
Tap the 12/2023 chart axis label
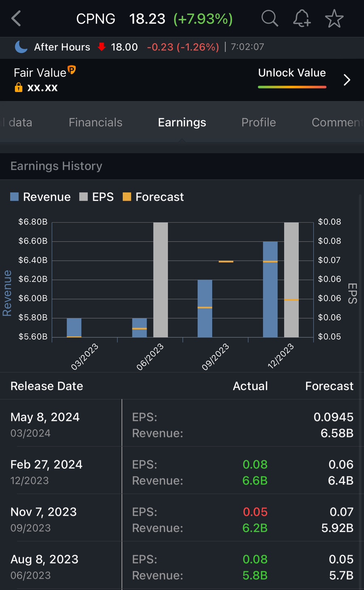[281, 356]
